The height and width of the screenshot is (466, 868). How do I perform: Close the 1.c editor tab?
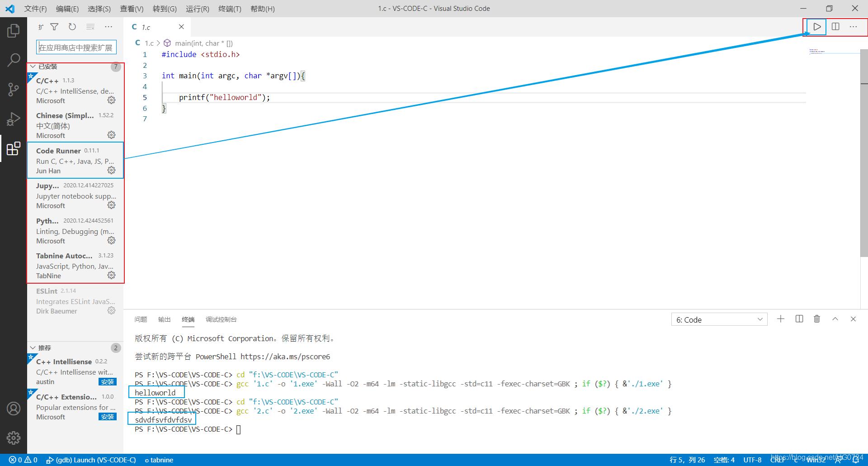[x=181, y=27]
